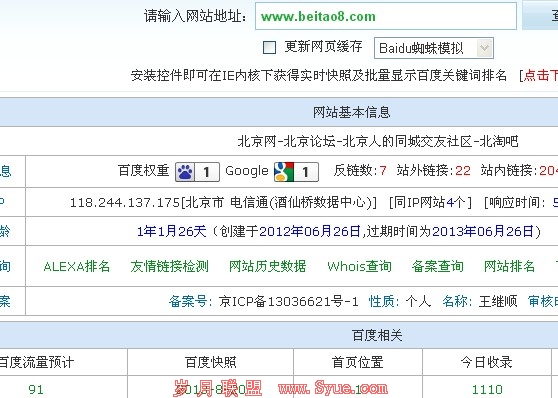Click the 百度权重 label

coord(143,171)
